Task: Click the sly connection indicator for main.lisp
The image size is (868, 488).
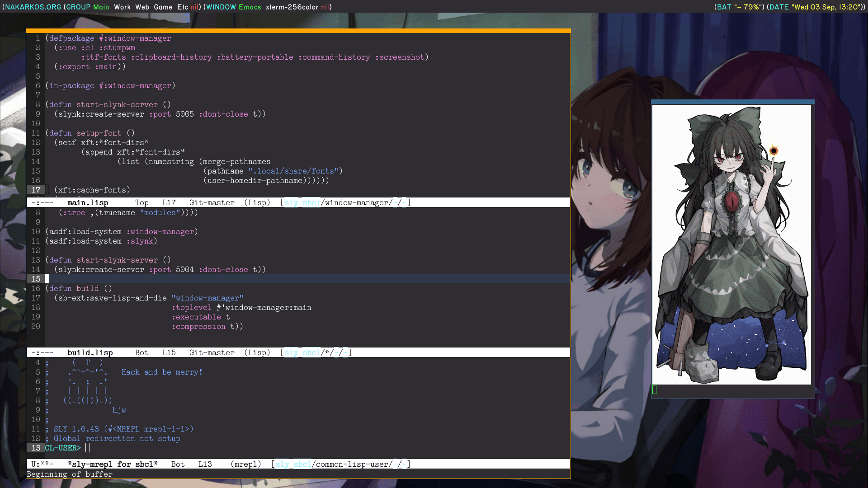Action: (291, 203)
